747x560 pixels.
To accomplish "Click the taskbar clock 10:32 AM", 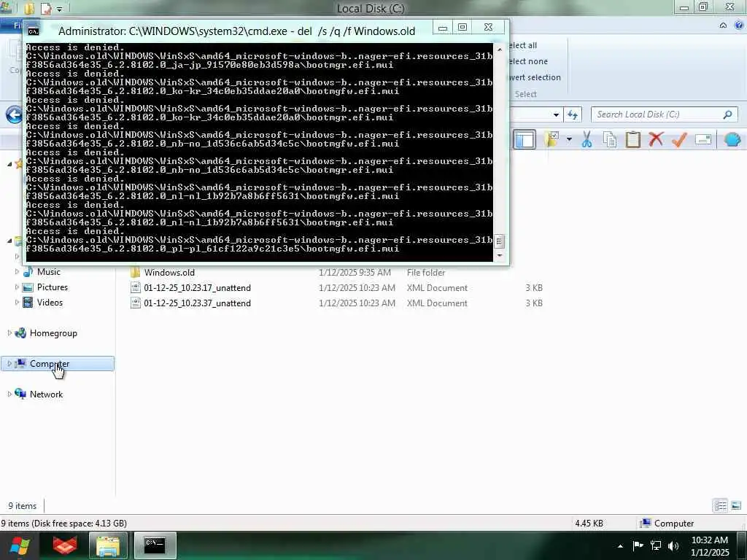I will click(709, 540).
